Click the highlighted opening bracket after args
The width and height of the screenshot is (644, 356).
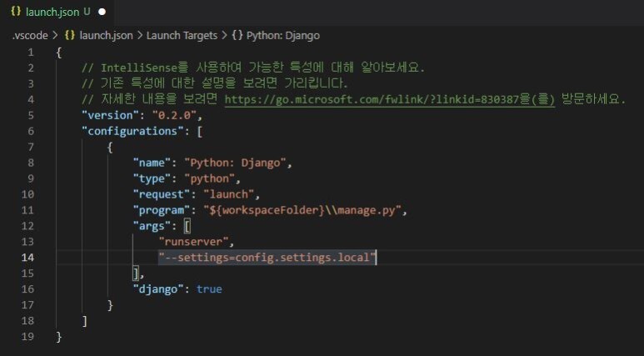(187, 226)
